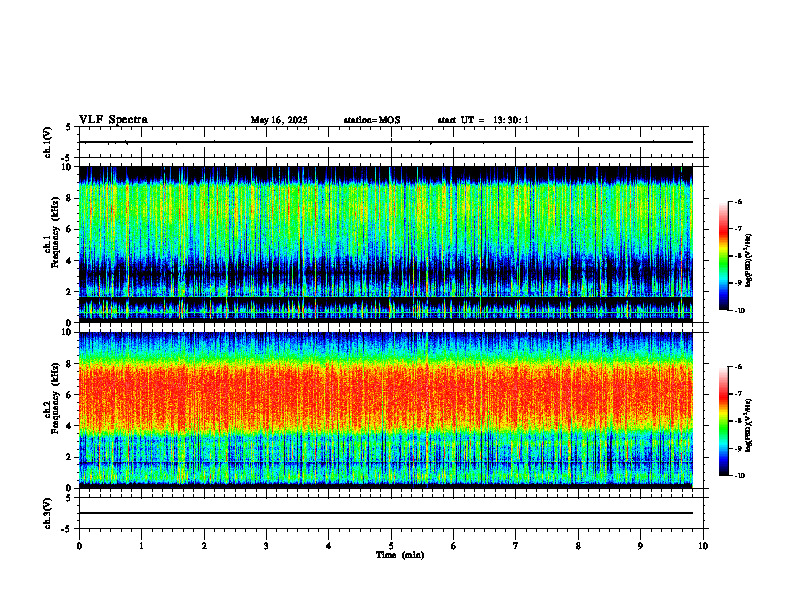This screenshot has width=792, height=612.
Task: Click time axis tick label "1"
Action: click(141, 546)
